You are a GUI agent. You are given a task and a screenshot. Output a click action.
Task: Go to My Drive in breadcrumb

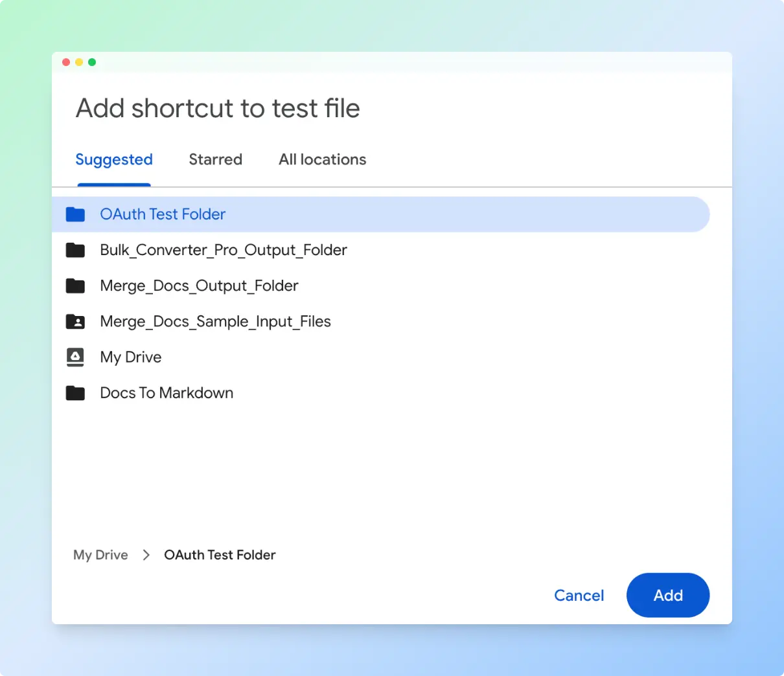[x=100, y=555]
